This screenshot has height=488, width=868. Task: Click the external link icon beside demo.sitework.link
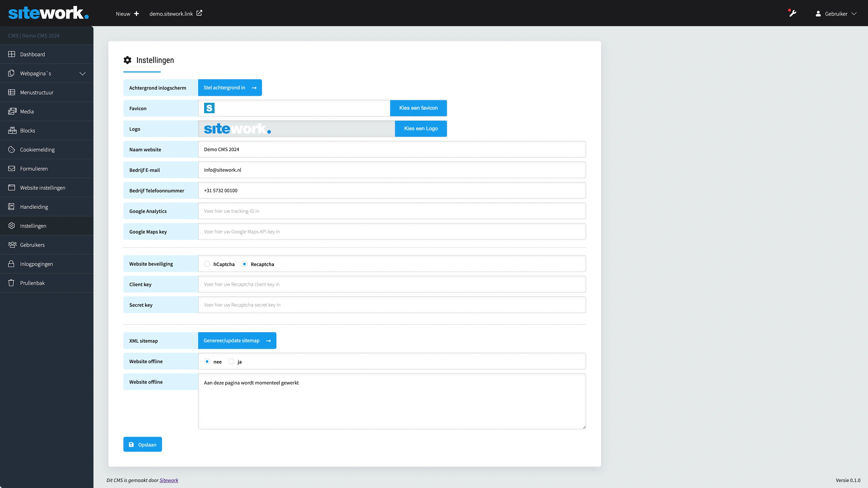pos(199,13)
